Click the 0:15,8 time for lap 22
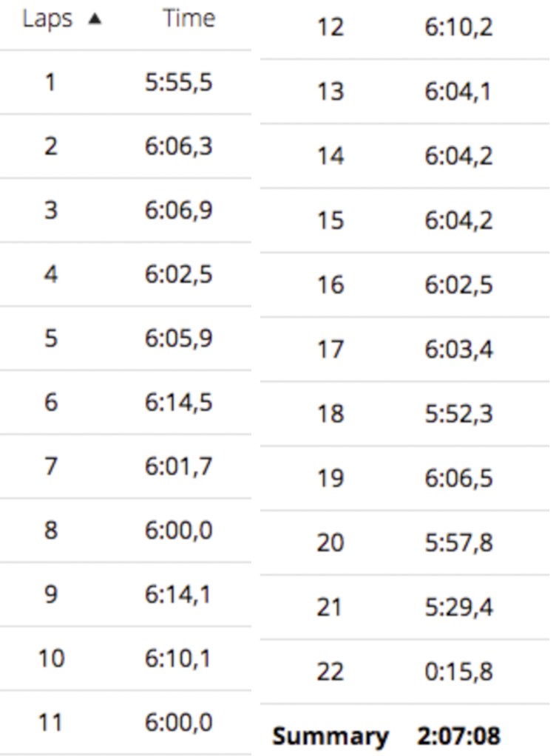The image size is (556, 756). click(x=458, y=672)
